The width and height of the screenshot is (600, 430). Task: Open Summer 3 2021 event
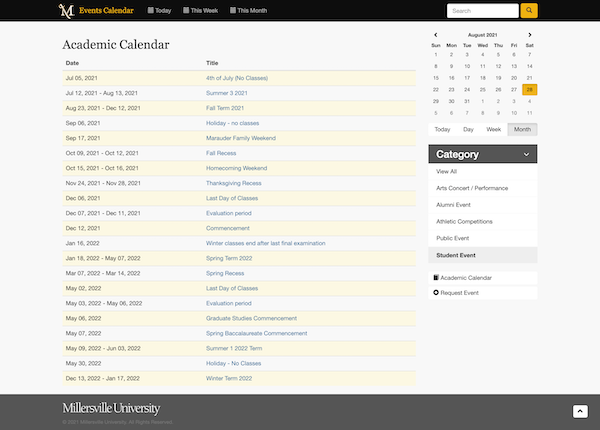[x=227, y=93]
